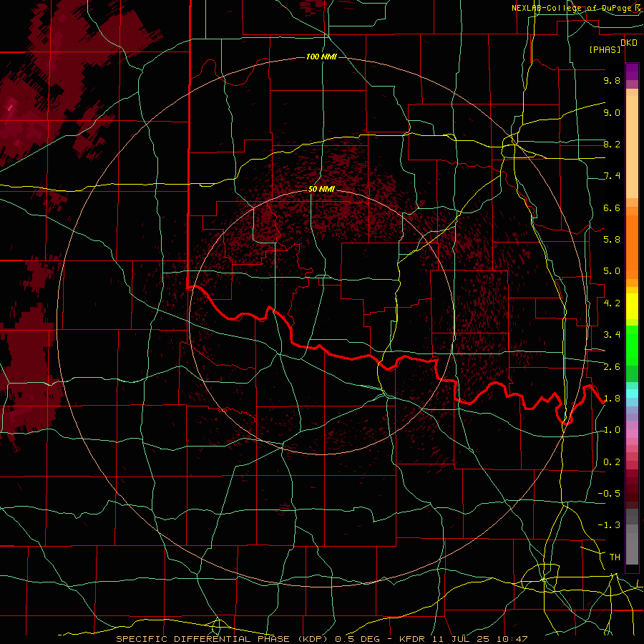
Task: Pick the purple top color bar segment
Action: (632, 72)
